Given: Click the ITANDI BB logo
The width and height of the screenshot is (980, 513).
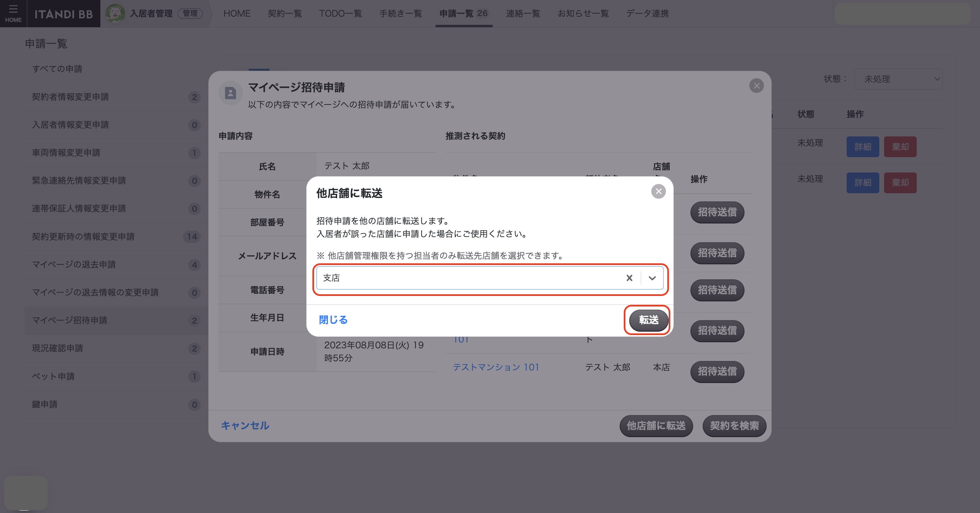Looking at the screenshot, I should [x=64, y=14].
